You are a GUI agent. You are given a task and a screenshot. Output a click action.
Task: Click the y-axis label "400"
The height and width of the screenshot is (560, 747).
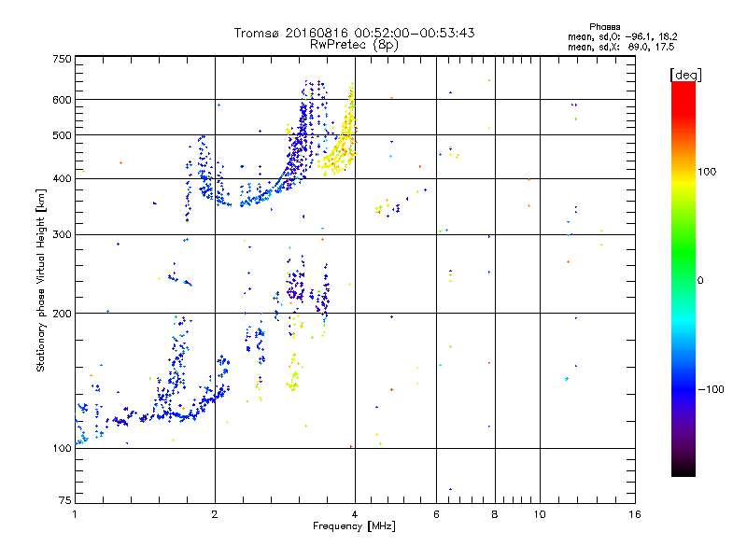point(62,179)
